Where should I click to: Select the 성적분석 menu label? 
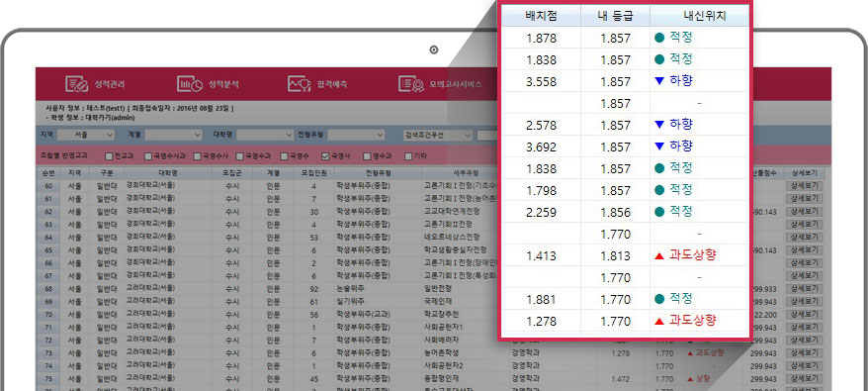click(x=223, y=85)
